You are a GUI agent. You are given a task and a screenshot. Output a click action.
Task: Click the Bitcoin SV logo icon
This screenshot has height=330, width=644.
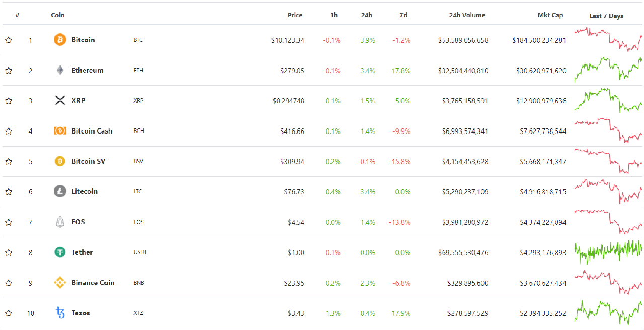[x=60, y=161]
